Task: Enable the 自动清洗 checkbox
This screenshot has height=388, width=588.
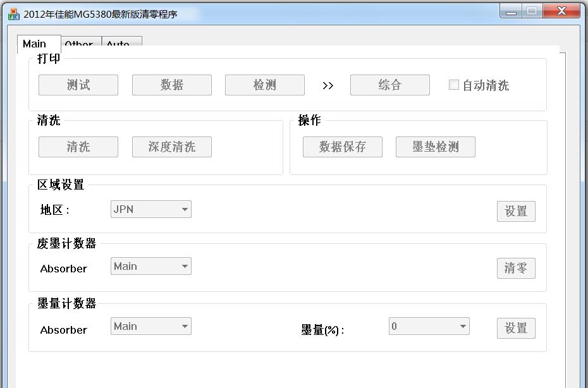Action: pos(454,85)
